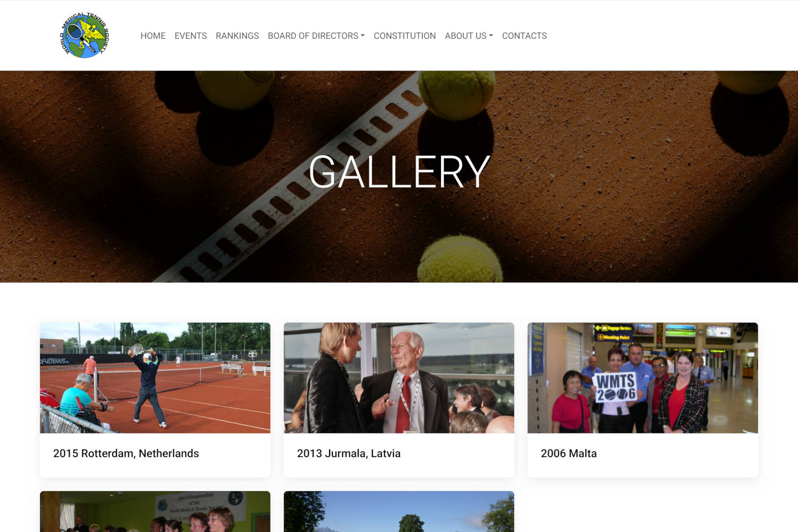Open the championship banner gallery thumbnail

click(x=155, y=511)
